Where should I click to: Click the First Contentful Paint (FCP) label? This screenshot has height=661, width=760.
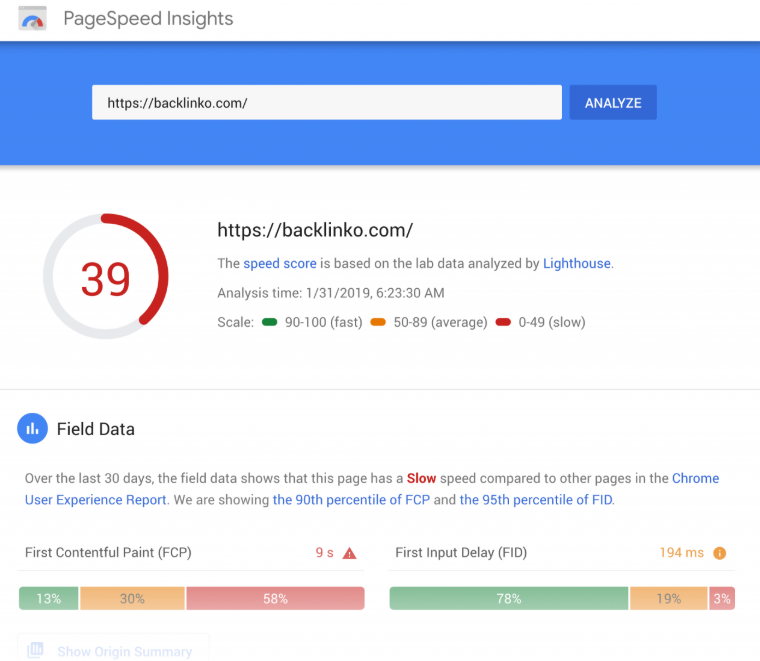[x=108, y=552]
